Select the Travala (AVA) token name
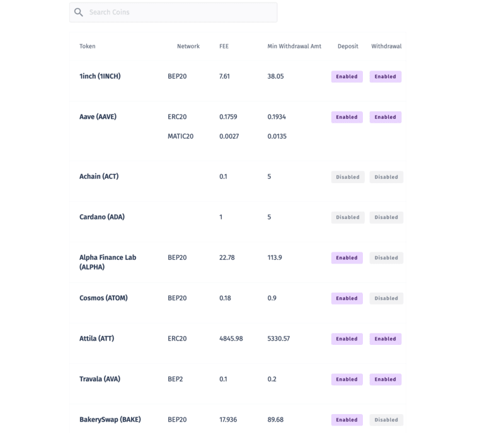Image resolution: width=504 pixels, height=433 pixels. pos(100,379)
